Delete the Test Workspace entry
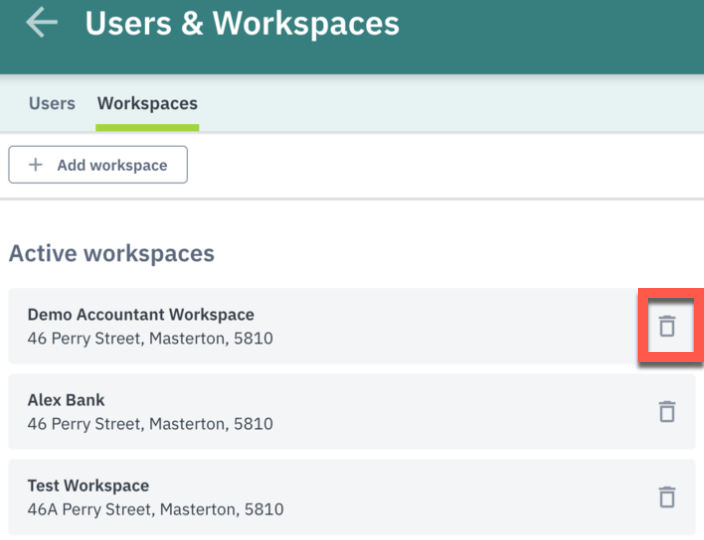Viewport: 704px width, 540px height. click(667, 496)
